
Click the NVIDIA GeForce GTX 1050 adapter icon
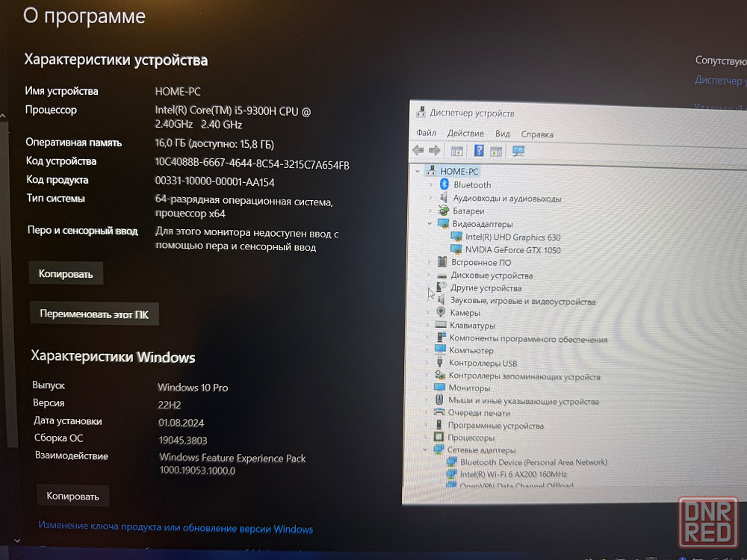(456, 249)
